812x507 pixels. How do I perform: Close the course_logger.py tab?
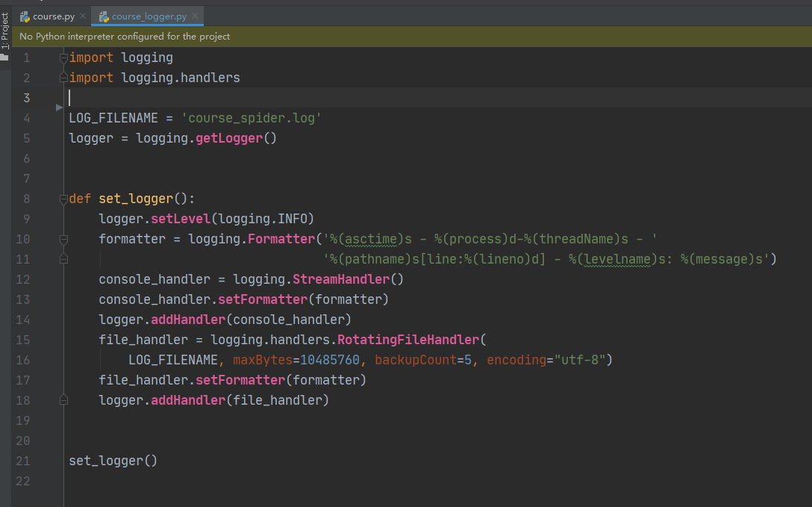[x=195, y=16]
